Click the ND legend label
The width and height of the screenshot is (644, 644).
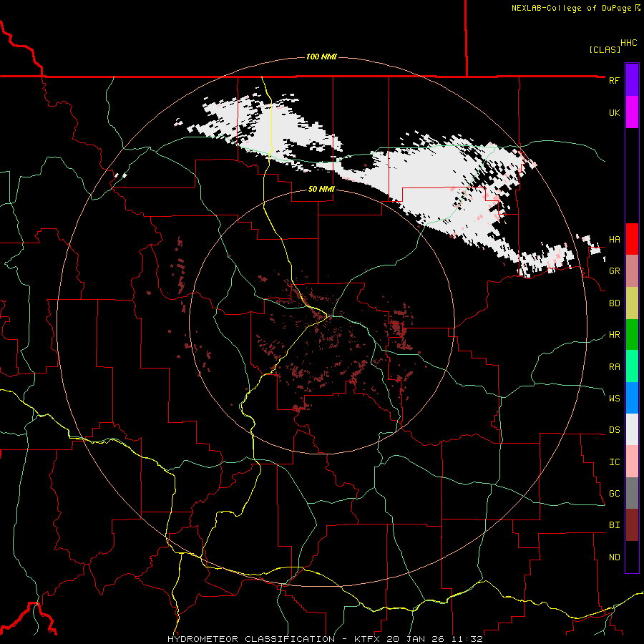point(614,557)
